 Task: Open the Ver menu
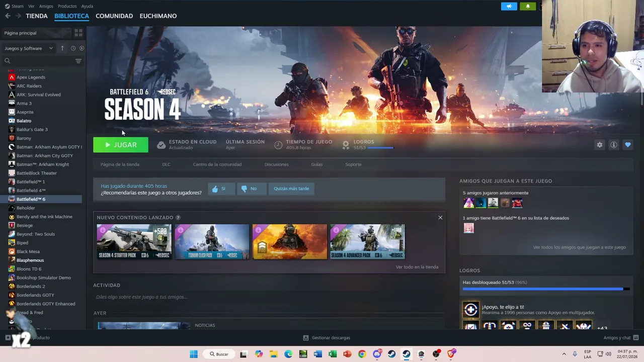31,6
